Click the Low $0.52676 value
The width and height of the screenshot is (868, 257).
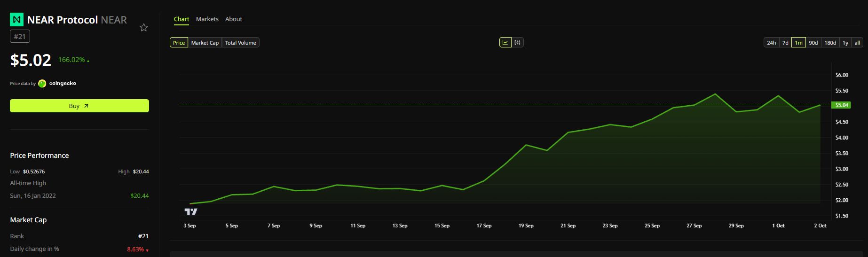(x=34, y=171)
